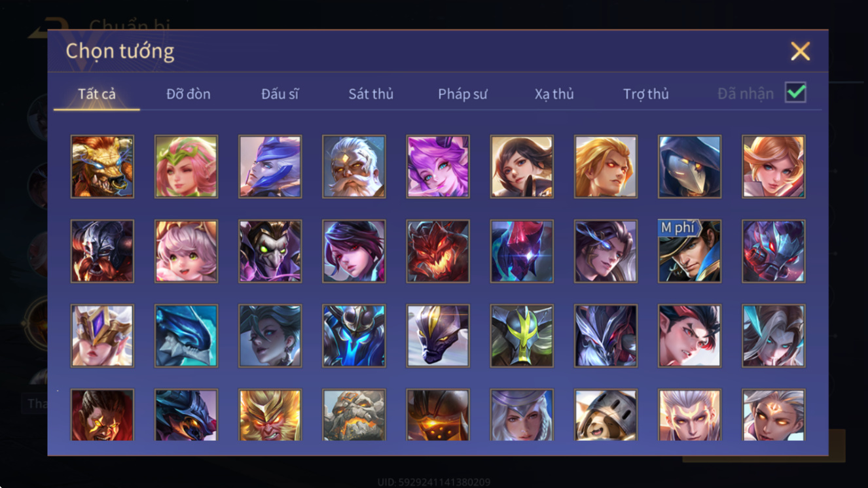Screen dimensions: 868x488
Task: Choose the plague-doctor masked hooded hero
Action: pos(690,167)
